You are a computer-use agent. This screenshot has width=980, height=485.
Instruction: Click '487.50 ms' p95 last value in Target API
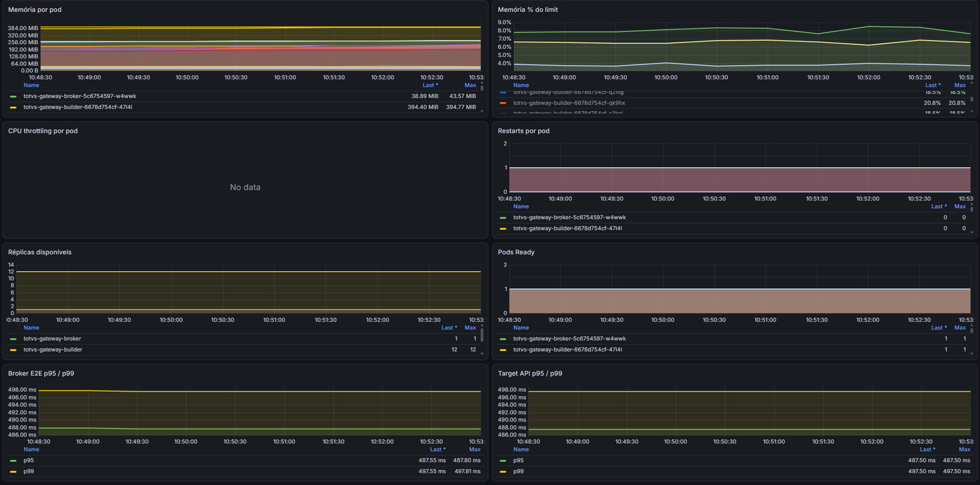pos(922,460)
